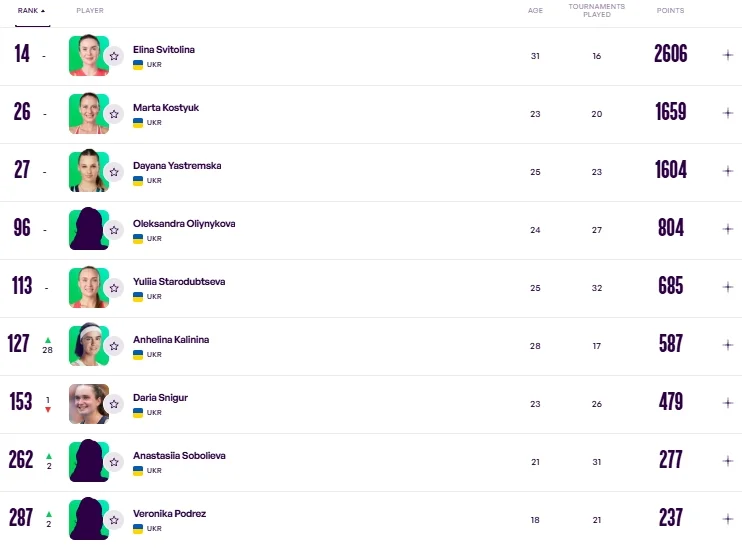Click star icon beside Anastasiia Sobolieva

tap(114, 462)
